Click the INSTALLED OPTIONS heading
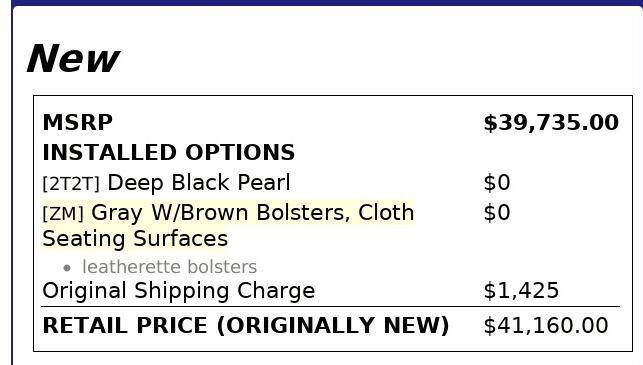Image resolution: width=643 pixels, height=365 pixels. point(169,152)
